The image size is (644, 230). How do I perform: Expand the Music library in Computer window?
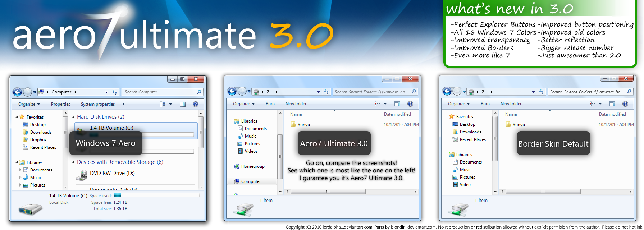20,178
